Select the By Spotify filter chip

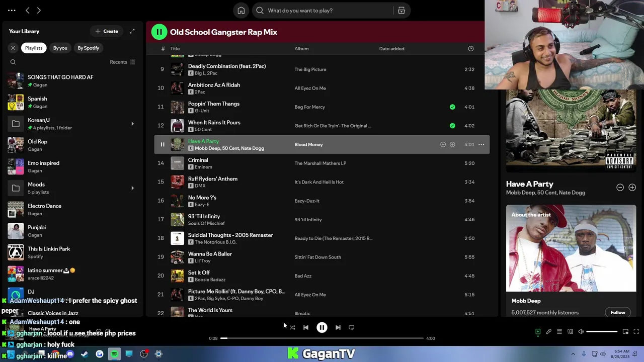click(x=89, y=48)
